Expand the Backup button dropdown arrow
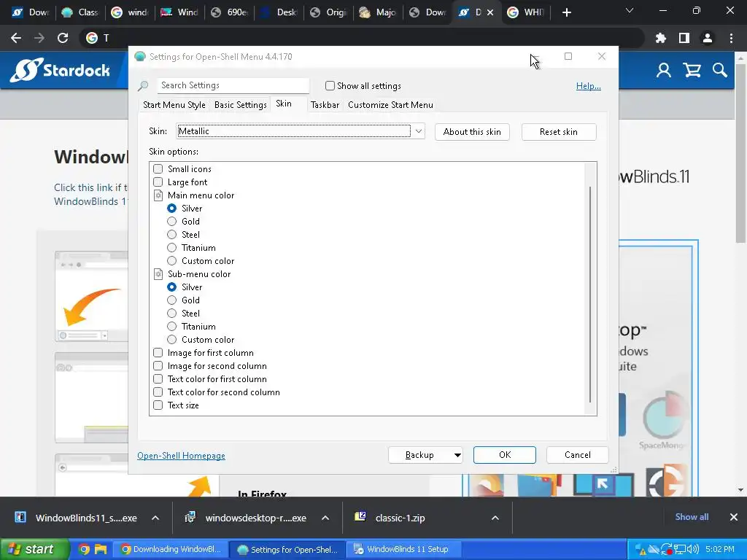 coord(457,455)
